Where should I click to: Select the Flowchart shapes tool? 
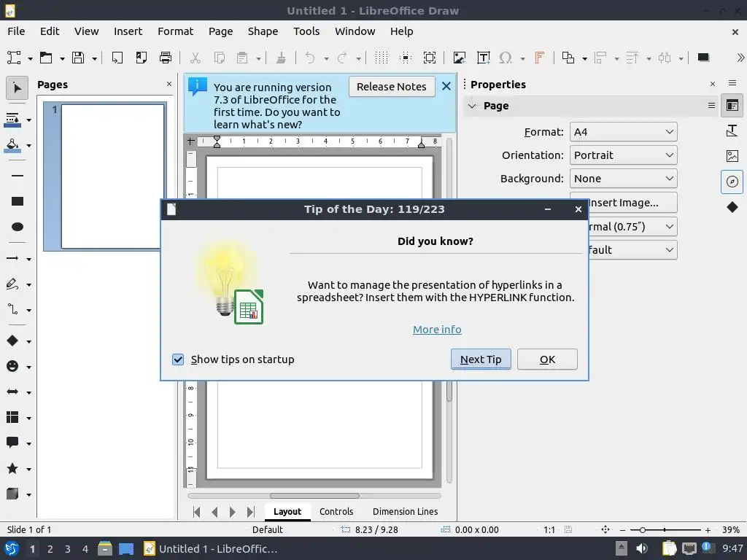coord(12,418)
